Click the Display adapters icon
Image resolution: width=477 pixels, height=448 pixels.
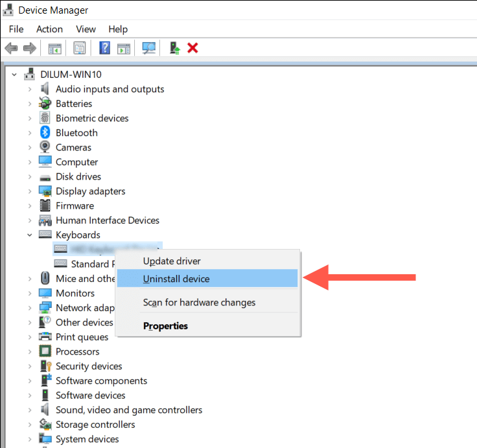45,191
